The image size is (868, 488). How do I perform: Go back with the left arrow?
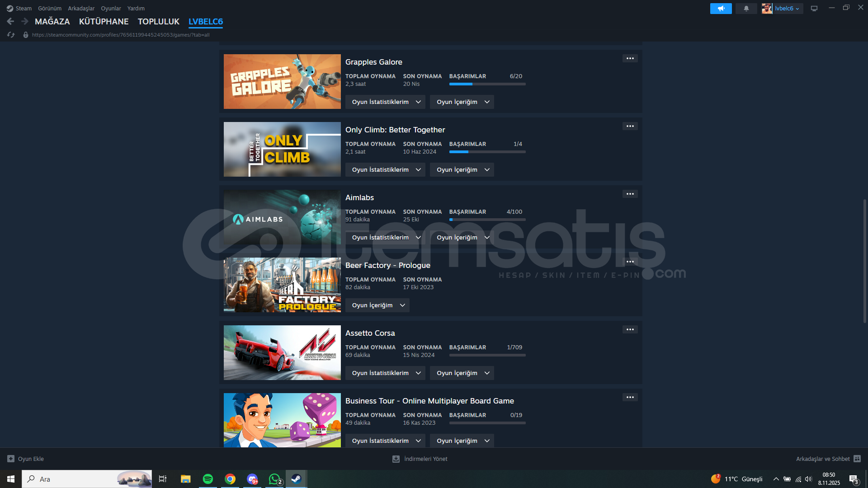(11, 21)
